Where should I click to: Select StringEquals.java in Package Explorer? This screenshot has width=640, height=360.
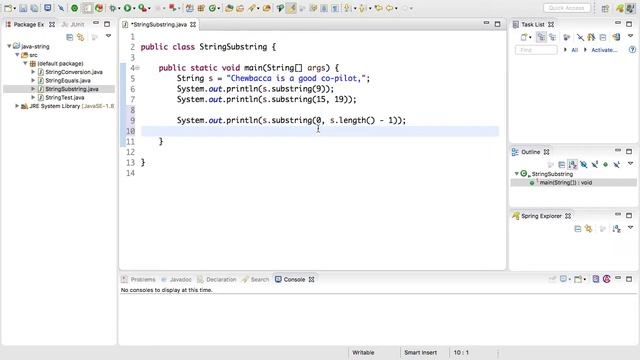click(x=68, y=80)
